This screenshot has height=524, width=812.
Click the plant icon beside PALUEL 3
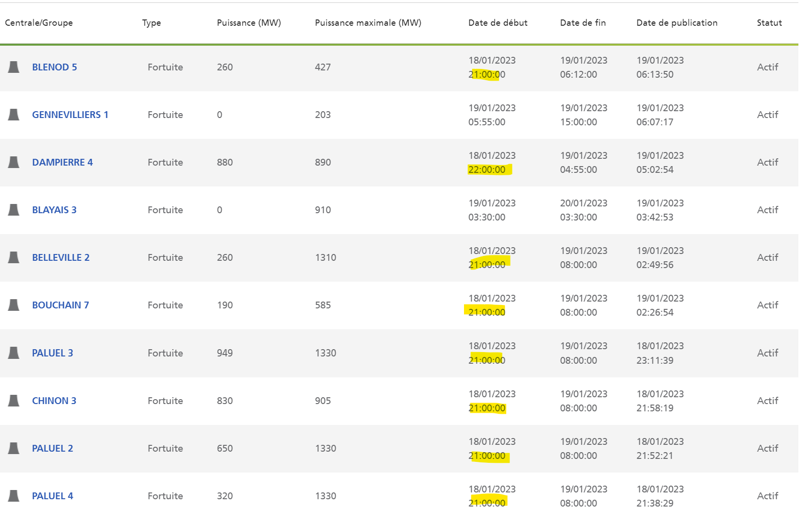[x=14, y=353]
